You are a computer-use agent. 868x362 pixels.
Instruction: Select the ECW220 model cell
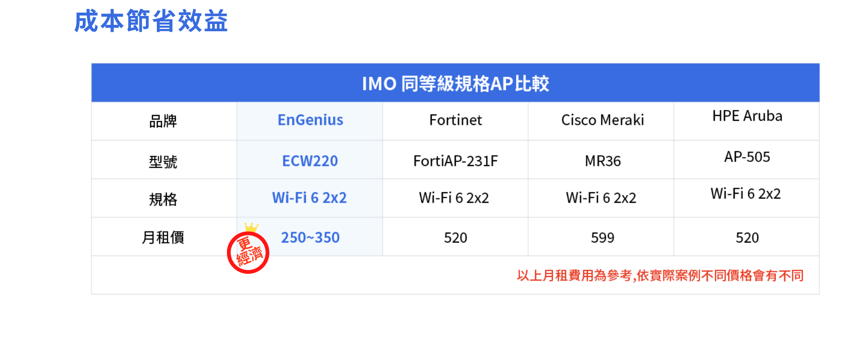(310, 161)
